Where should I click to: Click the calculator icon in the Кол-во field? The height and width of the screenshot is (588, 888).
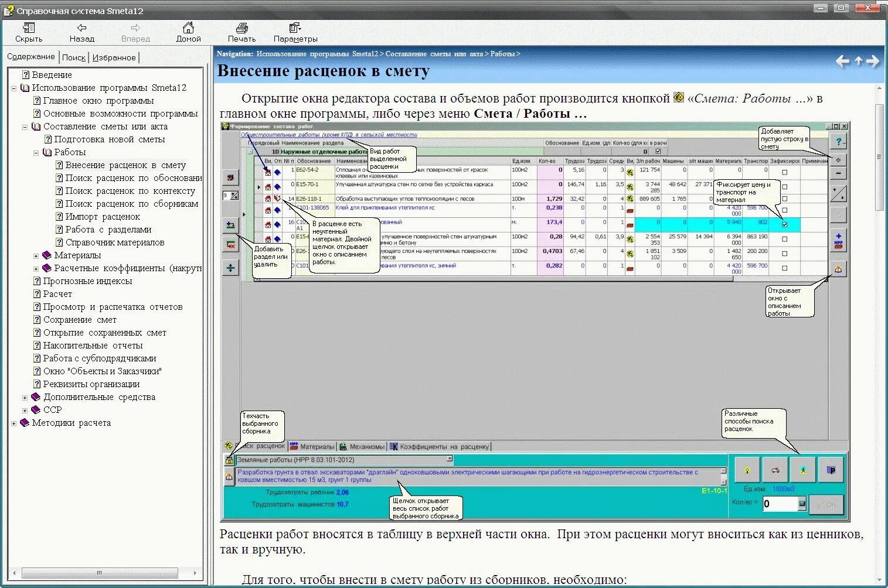pyautogui.click(x=802, y=504)
